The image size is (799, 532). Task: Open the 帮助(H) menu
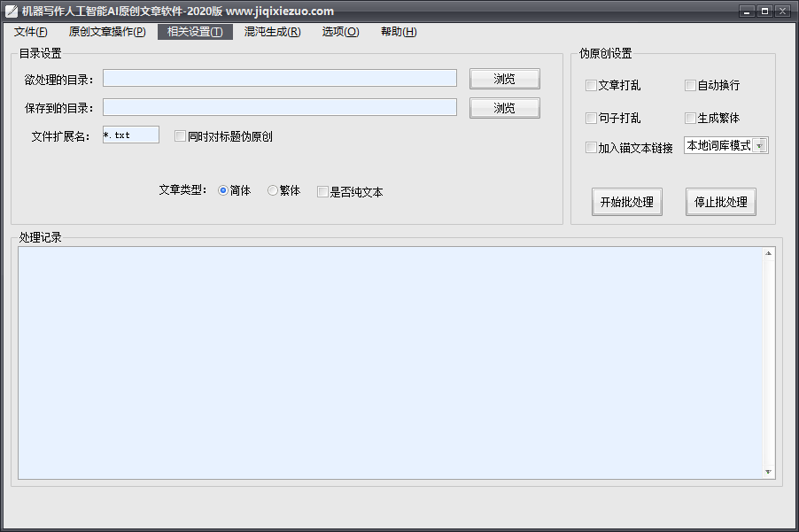coord(399,32)
